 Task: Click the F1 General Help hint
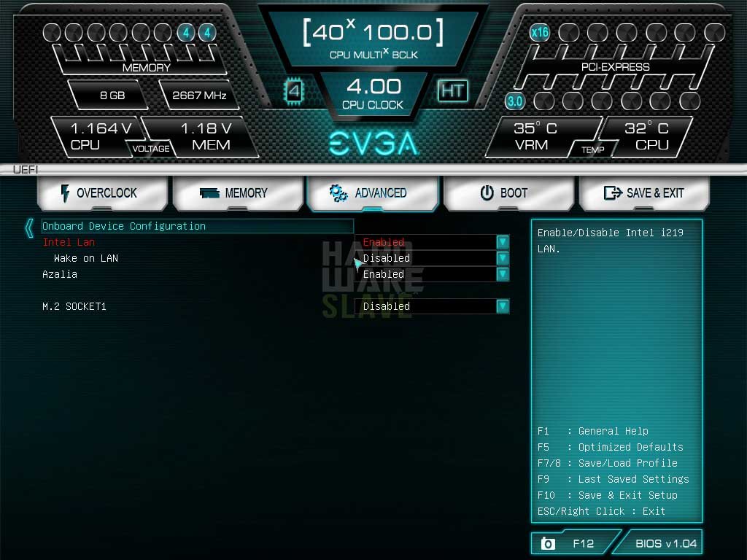tap(592, 431)
